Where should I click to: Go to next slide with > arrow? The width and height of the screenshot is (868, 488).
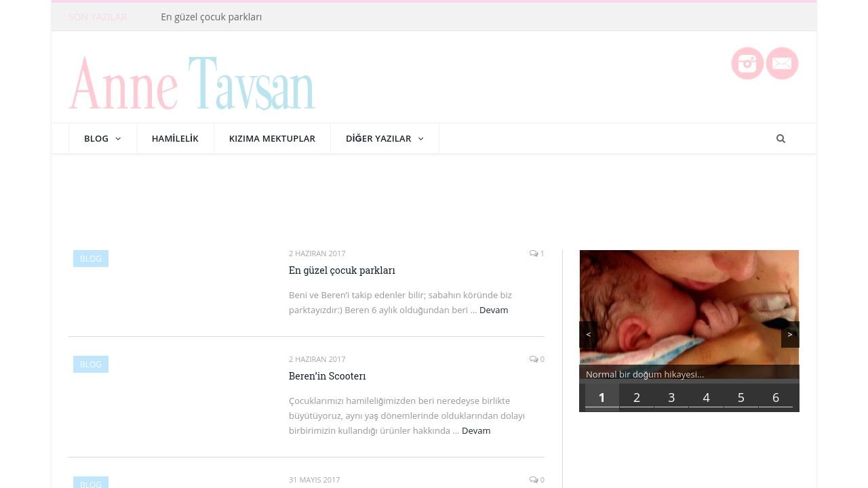(790, 334)
